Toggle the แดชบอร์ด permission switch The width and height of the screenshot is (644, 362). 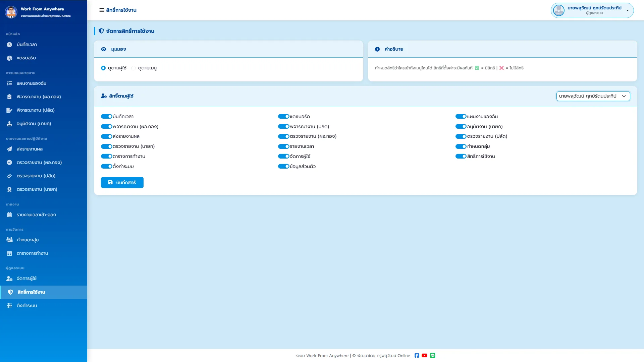click(284, 117)
